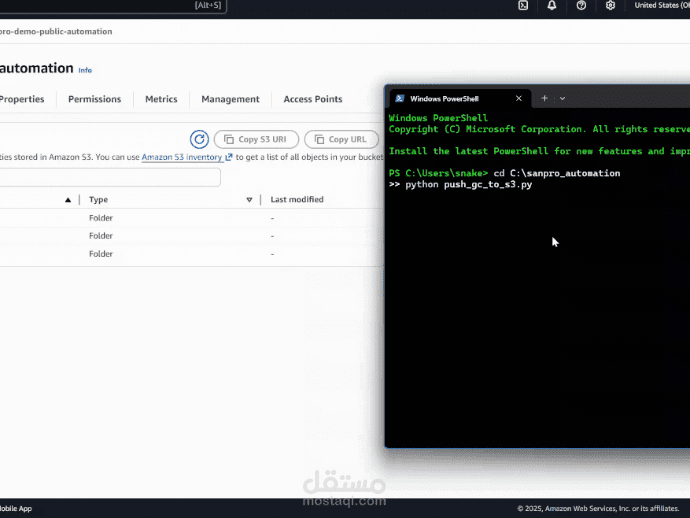Screen dimensions: 690x518
Task: Open AWS console settings gear icon
Action: (x=610, y=5)
